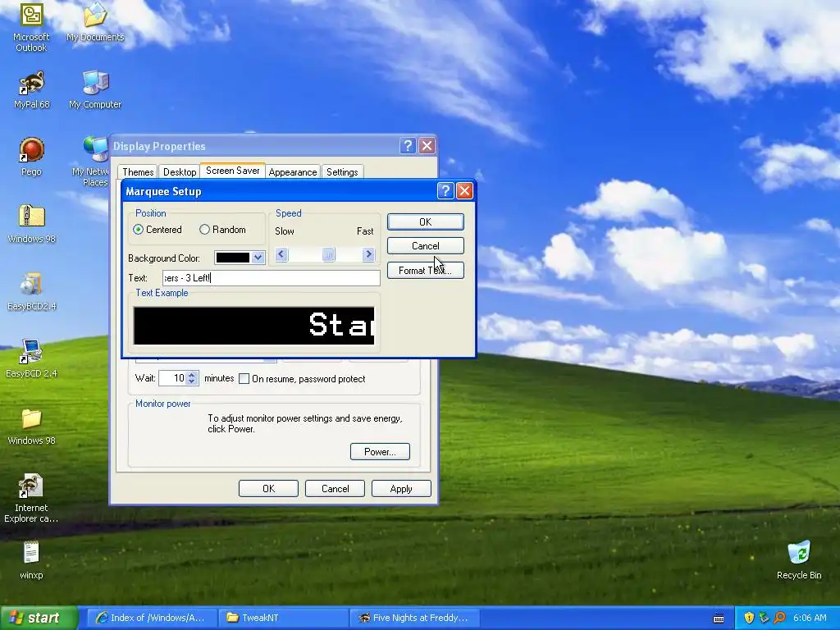The width and height of the screenshot is (840, 630).
Task: Click the yellow security shield tray icon
Action: (x=749, y=618)
